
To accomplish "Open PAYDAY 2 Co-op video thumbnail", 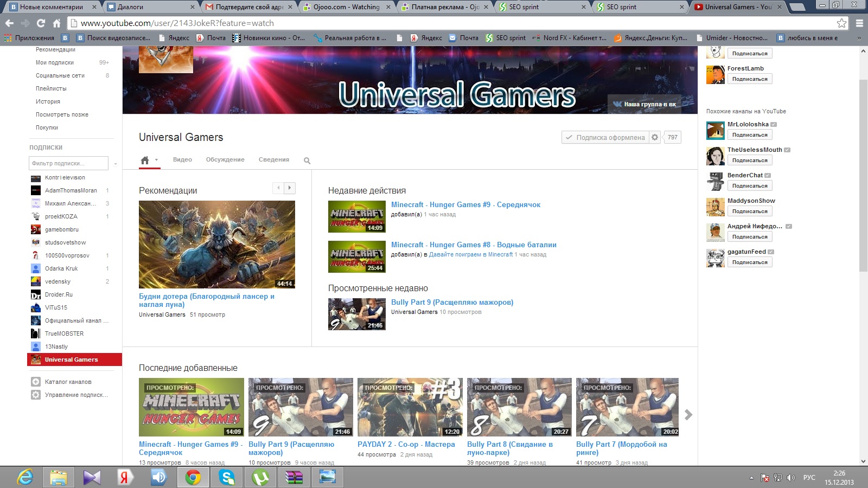I will [x=410, y=407].
